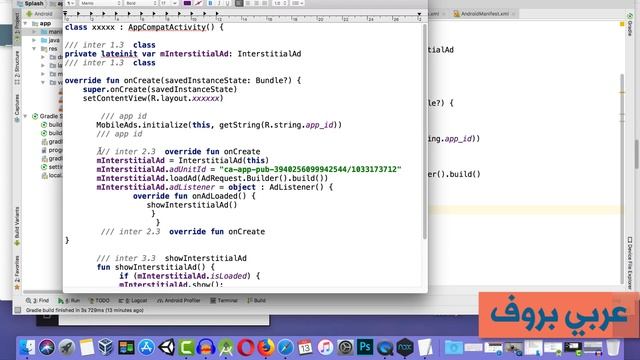Open the line spacing dropdown

(x=280, y=3)
